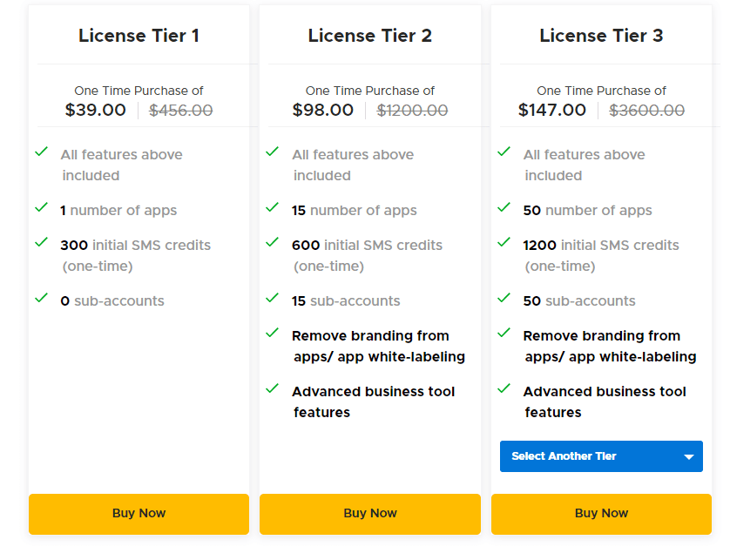This screenshot has height=560, width=730.
Task: Click Buy Now for License Tier 1
Action: pyautogui.click(x=139, y=514)
